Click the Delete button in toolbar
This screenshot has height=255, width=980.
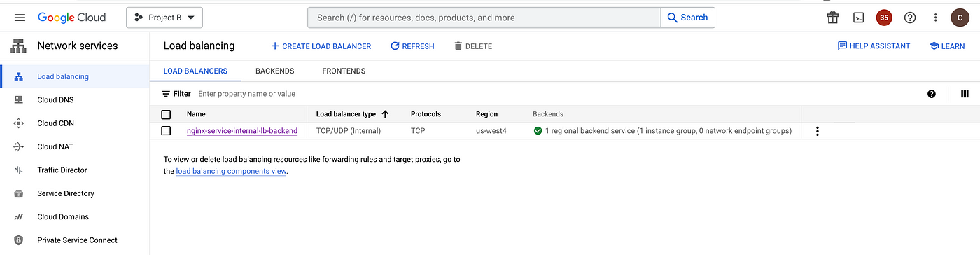pos(473,46)
